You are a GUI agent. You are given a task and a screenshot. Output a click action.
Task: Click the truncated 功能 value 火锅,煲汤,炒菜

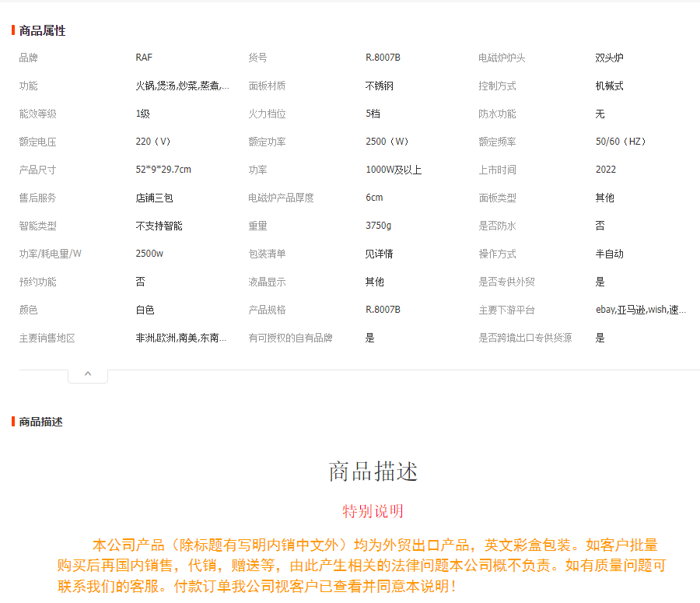182,86
